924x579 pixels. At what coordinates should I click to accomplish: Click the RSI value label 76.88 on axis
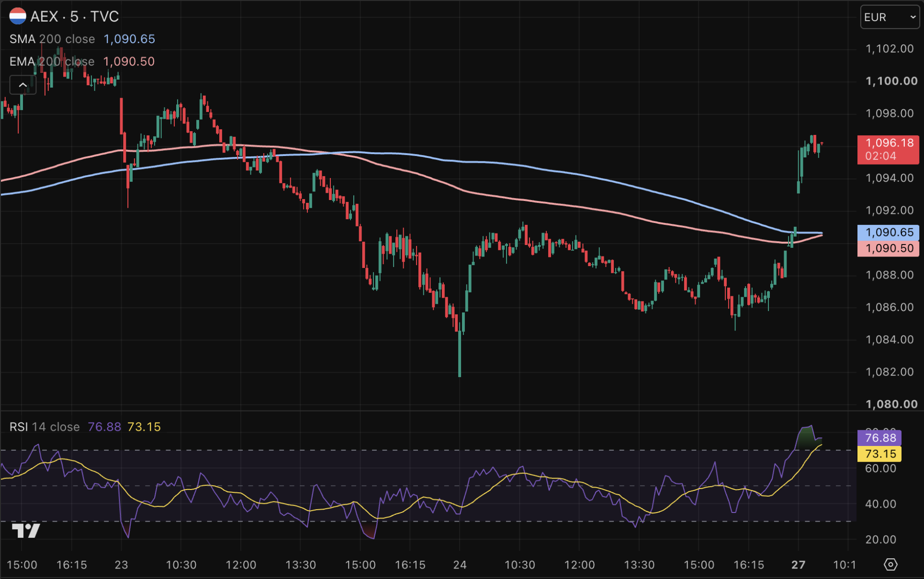click(x=879, y=438)
